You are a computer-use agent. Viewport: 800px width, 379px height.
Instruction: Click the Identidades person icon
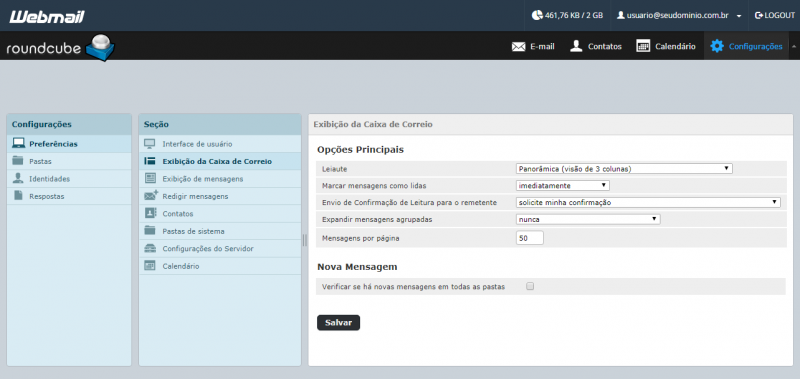tap(18, 178)
